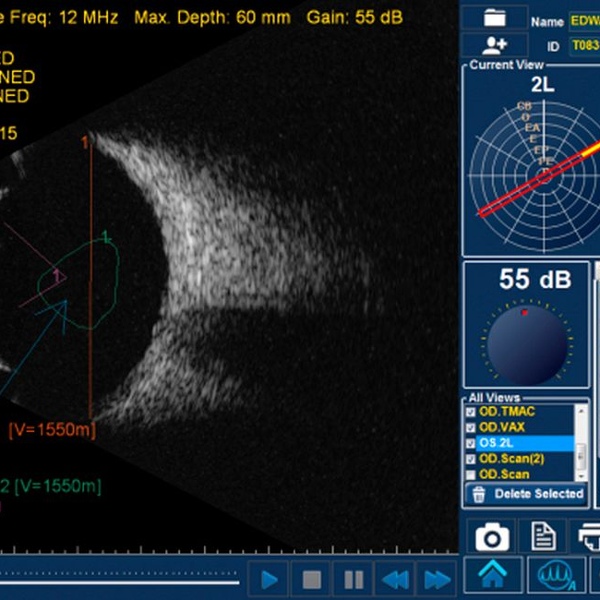600x600 pixels.
Task: Select the OD.VAX view entry
Action: coord(502,427)
